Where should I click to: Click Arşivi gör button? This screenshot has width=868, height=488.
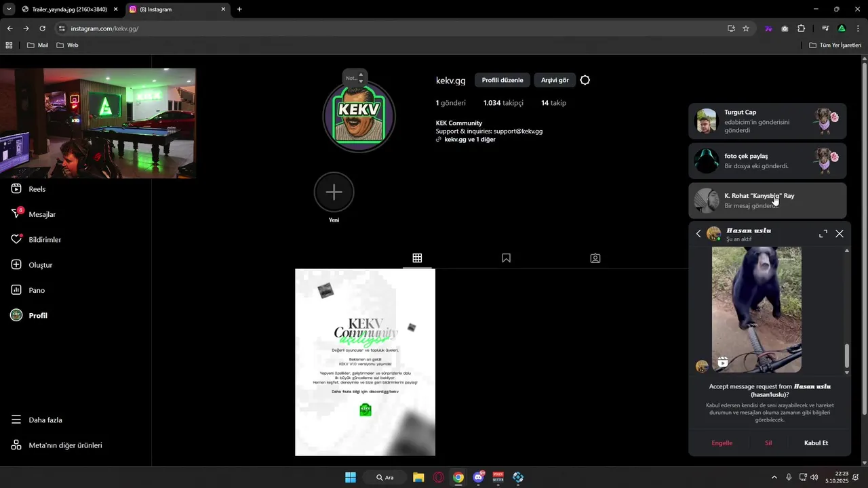tap(555, 80)
